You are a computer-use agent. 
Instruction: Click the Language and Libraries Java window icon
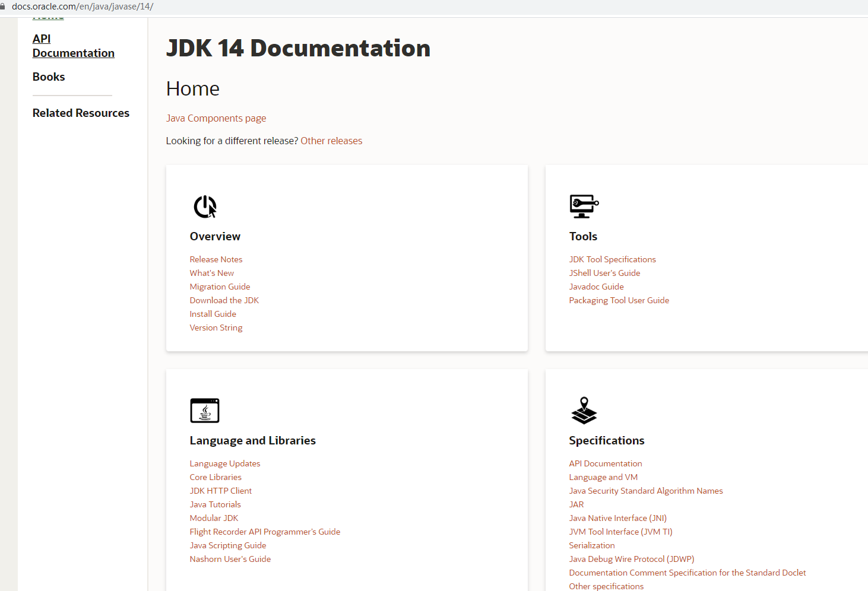(205, 411)
